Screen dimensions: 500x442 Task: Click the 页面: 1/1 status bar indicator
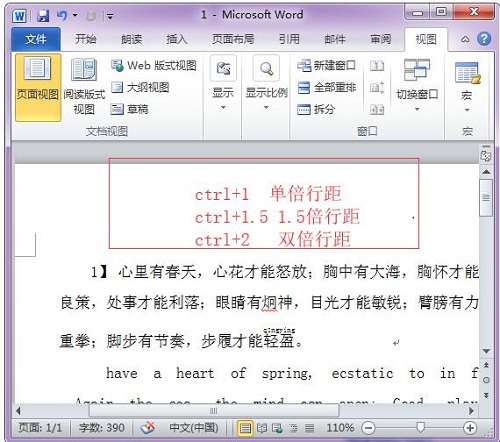(40, 427)
